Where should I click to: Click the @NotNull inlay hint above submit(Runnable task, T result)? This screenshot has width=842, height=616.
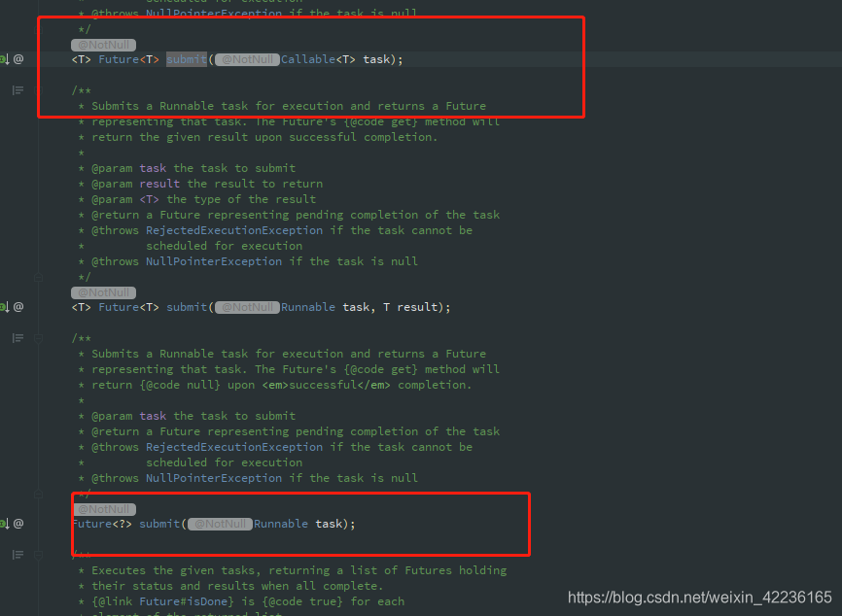tap(104, 293)
